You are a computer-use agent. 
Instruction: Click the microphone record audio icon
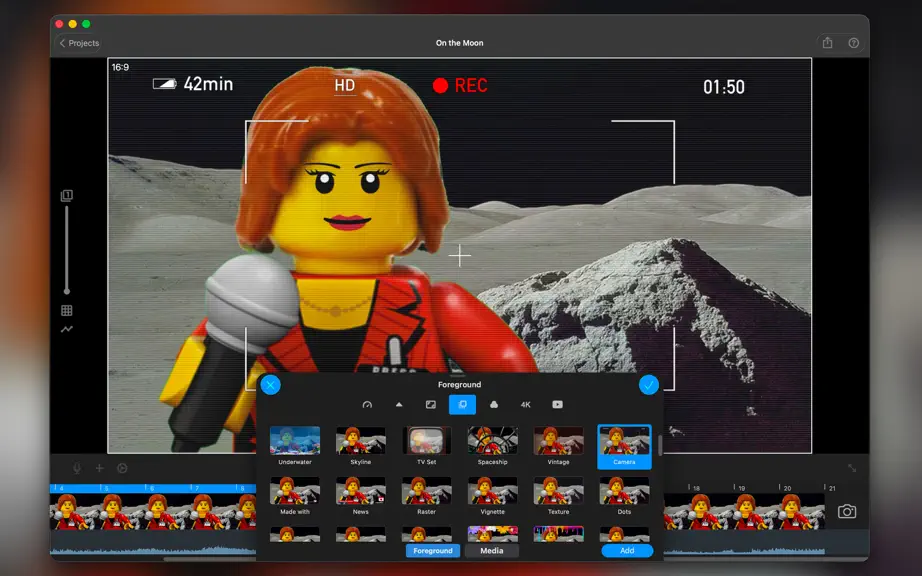tap(76, 468)
